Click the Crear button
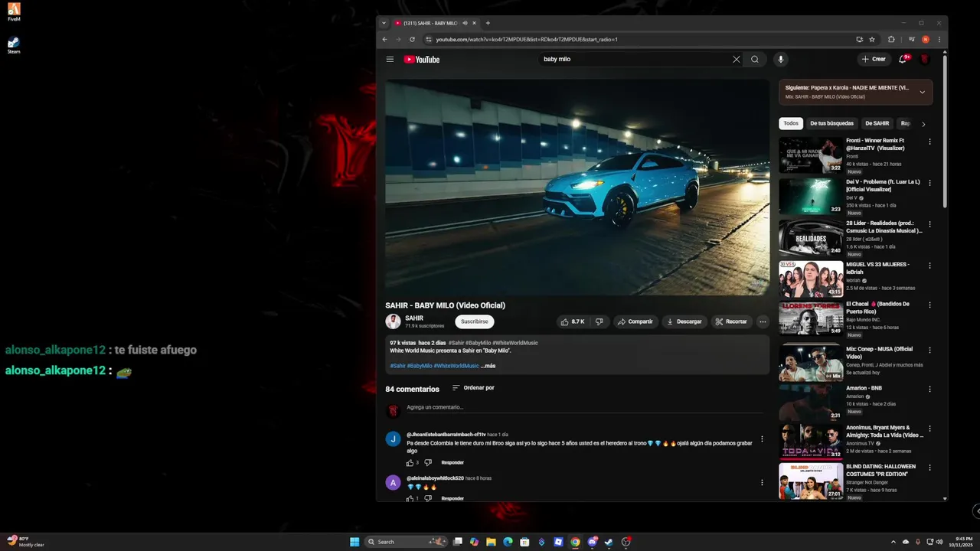Image resolution: width=980 pixels, height=551 pixels. point(874,59)
